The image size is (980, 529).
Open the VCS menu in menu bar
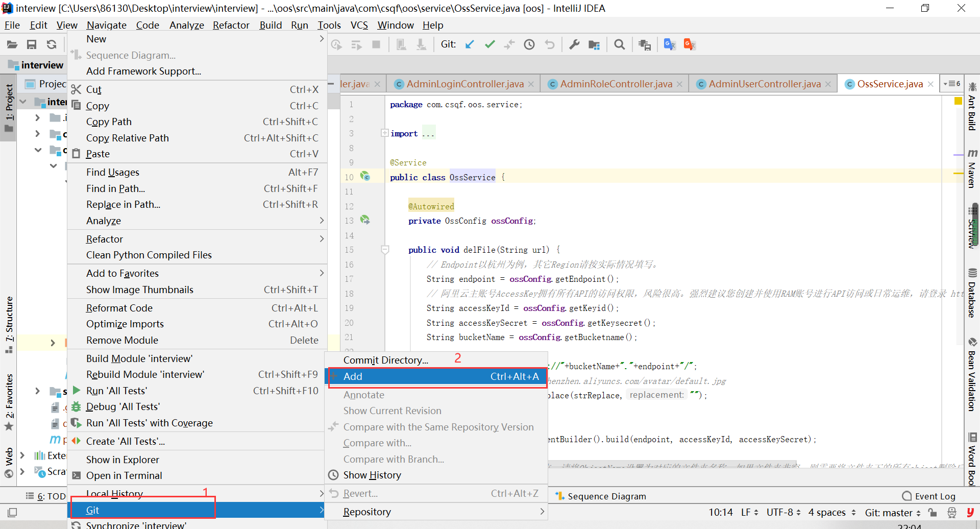tap(359, 25)
